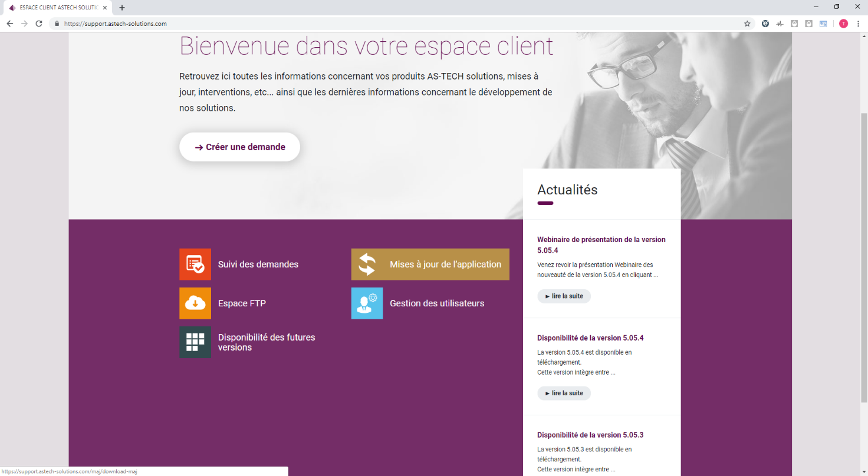Open Espace FTP via the orange cloud icon
The image size is (868, 476).
tap(195, 303)
